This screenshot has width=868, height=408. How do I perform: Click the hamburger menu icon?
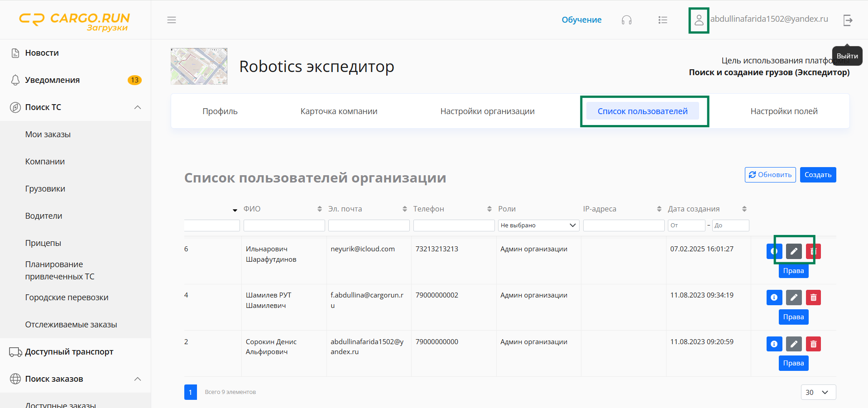(x=171, y=20)
